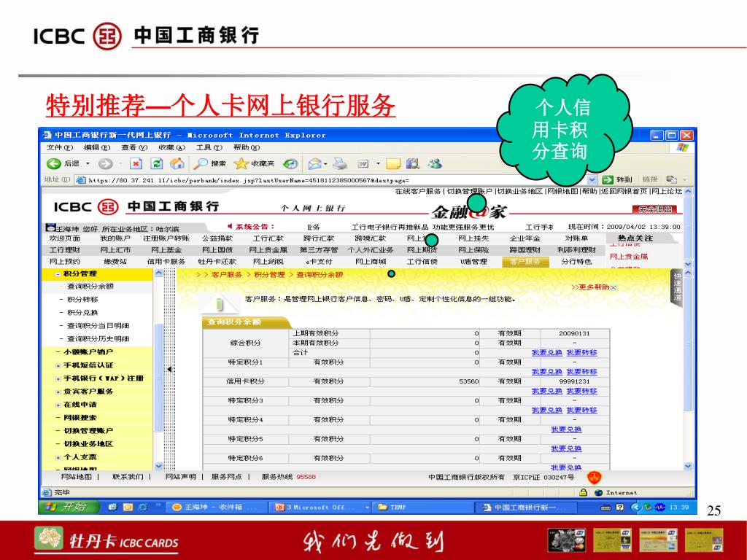This screenshot has height=560, width=747.
Task: Open the 工具(T) menu
Action: [209, 147]
